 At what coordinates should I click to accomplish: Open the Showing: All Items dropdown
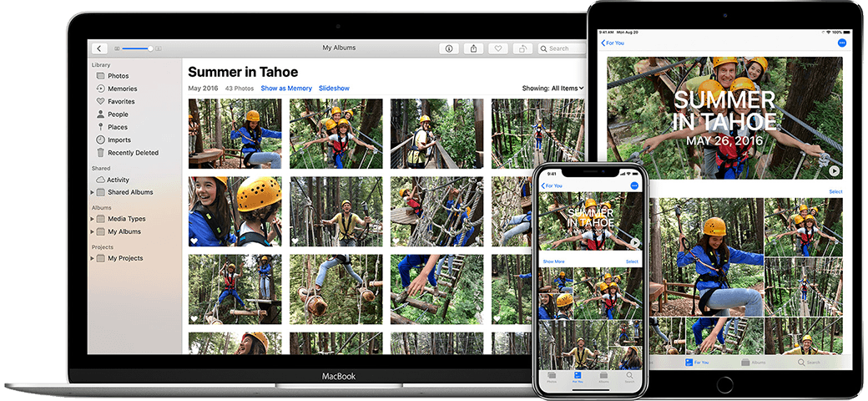point(553,88)
